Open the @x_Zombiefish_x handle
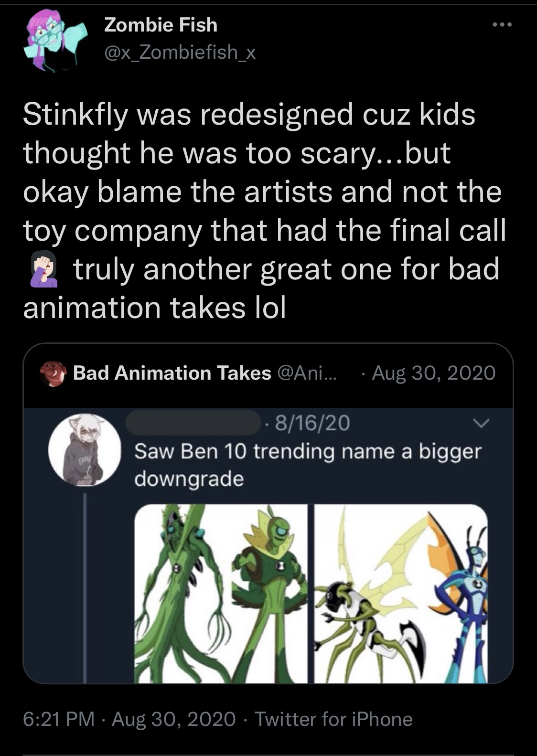This screenshot has width=537, height=756. click(180, 53)
